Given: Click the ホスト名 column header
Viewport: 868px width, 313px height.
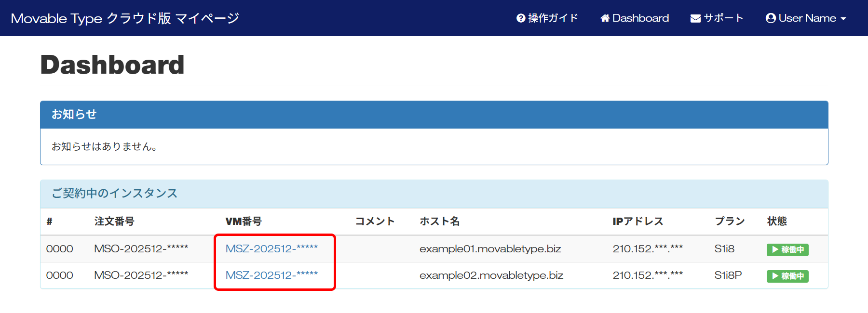Looking at the screenshot, I should [440, 222].
